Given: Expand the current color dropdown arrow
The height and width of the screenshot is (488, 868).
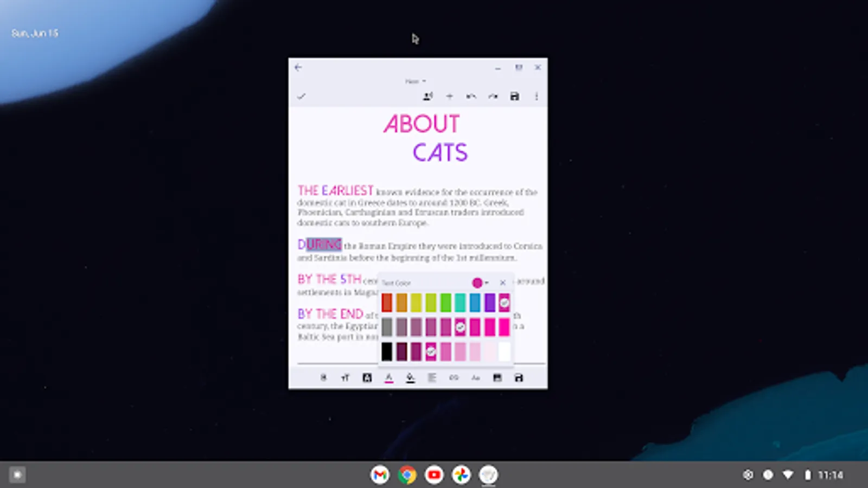Looking at the screenshot, I should [486, 282].
